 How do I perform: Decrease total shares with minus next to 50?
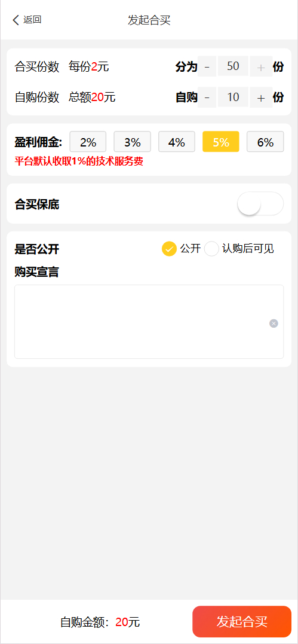pos(207,66)
